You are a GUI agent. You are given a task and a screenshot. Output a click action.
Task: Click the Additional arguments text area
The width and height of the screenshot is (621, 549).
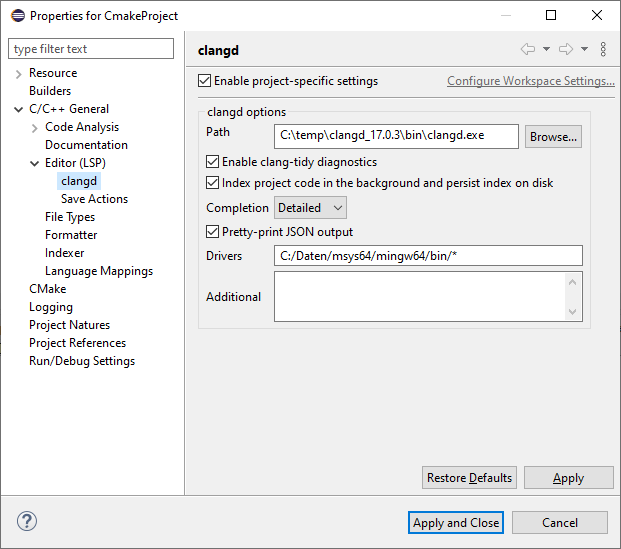coord(421,296)
